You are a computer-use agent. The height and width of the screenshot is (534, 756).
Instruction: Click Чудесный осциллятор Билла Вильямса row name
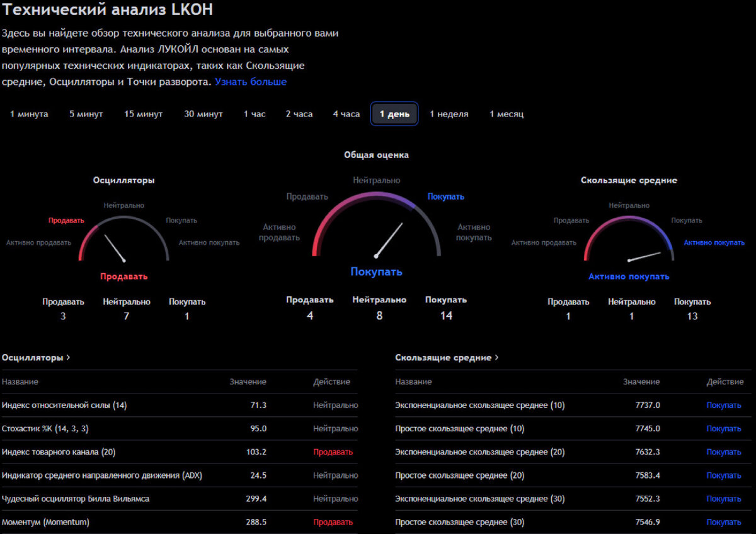pyautogui.click(x=76, y=498)
